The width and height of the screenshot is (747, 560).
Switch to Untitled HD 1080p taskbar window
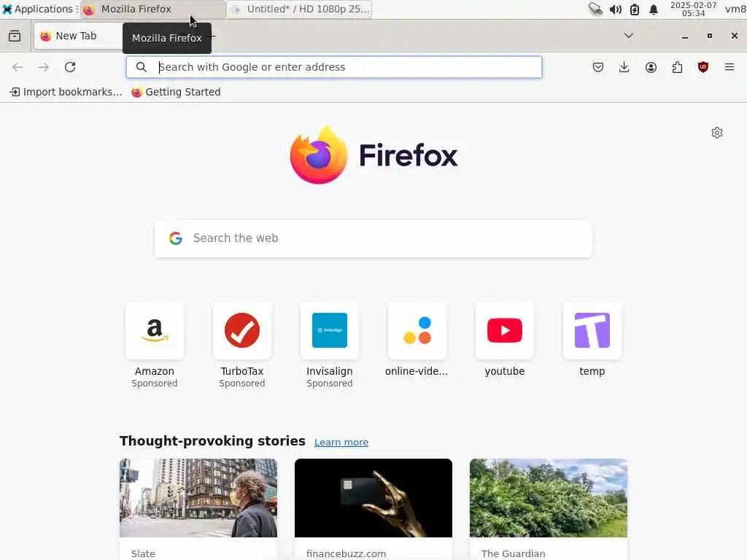pos(300,9)
